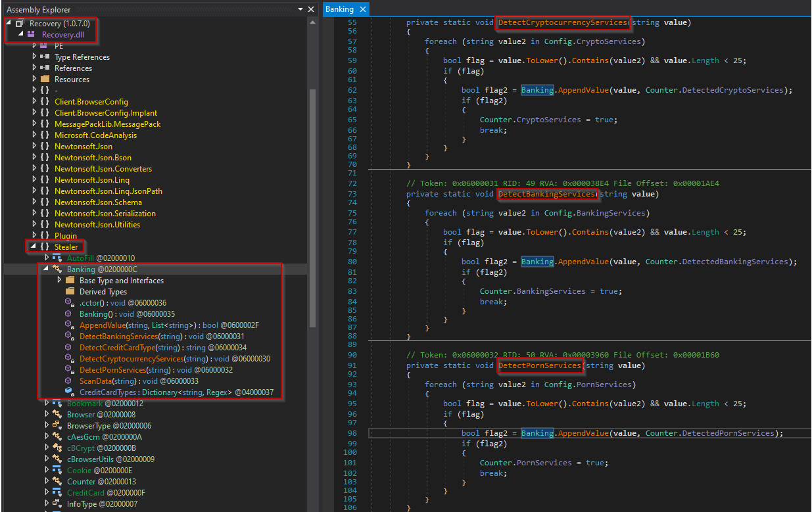This screenshot has width=812, height=512.
Task: Close the Banking tab
Action: (362, 9)
